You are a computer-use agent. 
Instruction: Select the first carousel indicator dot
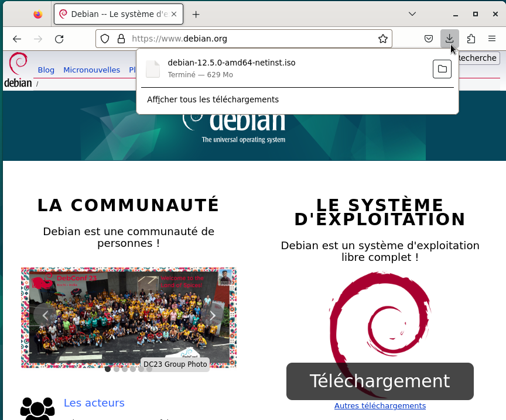108,369
